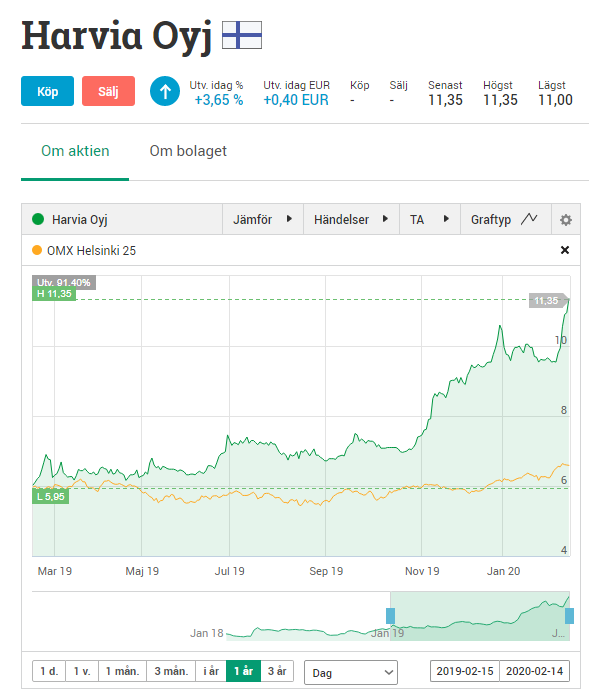Click the Jan 18 navigator label
Viewport: 589px width, 696px height.
[207, 633]
